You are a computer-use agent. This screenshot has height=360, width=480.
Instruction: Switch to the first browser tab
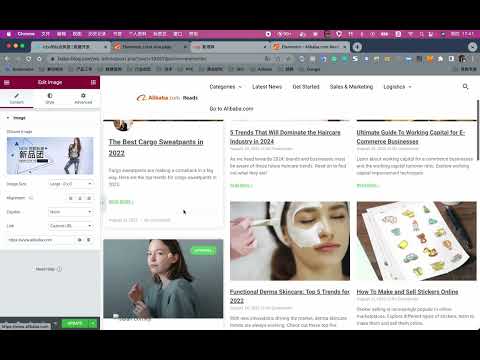tap(71, 47)
